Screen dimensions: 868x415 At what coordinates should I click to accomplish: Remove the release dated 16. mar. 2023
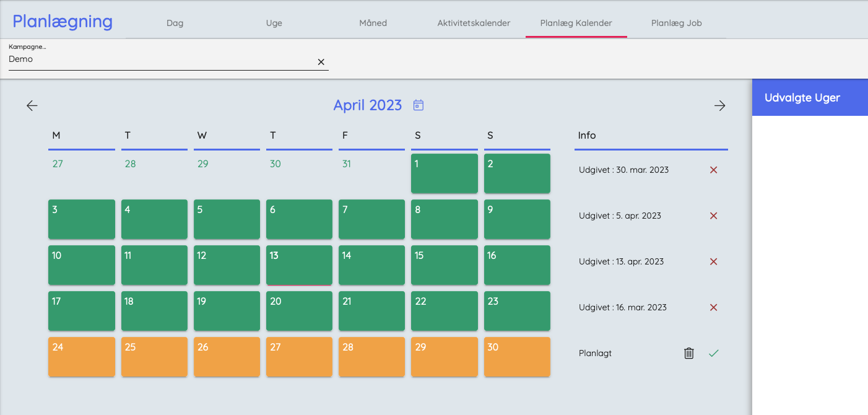point(713,307)
